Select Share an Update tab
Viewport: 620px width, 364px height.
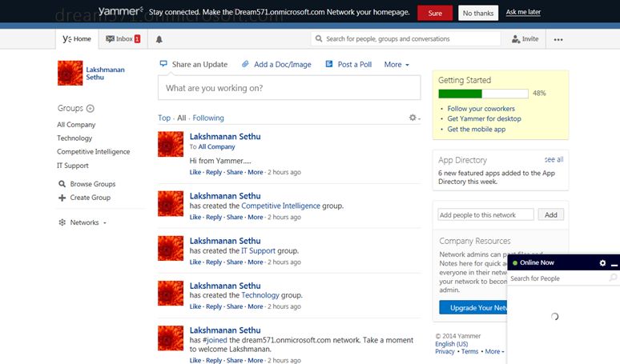[x=194, y=64]
